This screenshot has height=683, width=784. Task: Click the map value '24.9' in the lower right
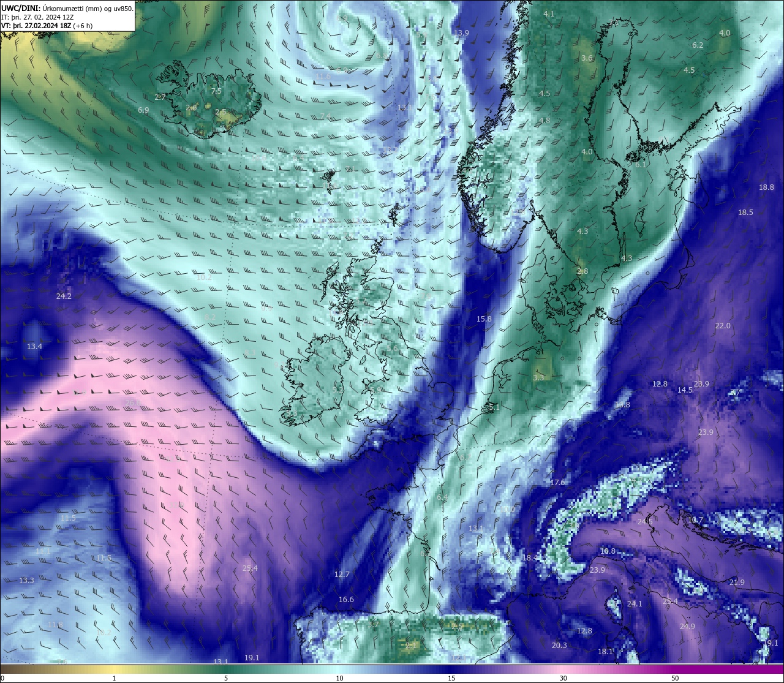pos(687,626)
